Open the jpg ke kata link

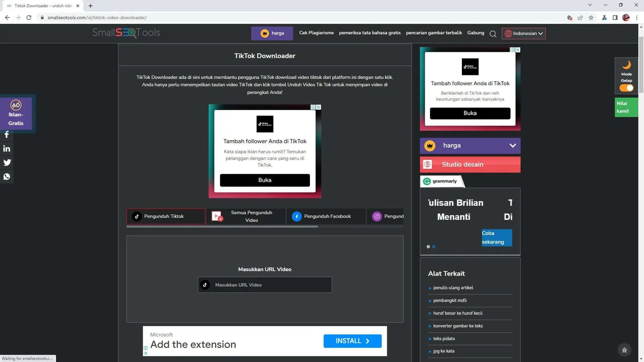(x=443, y=351)
